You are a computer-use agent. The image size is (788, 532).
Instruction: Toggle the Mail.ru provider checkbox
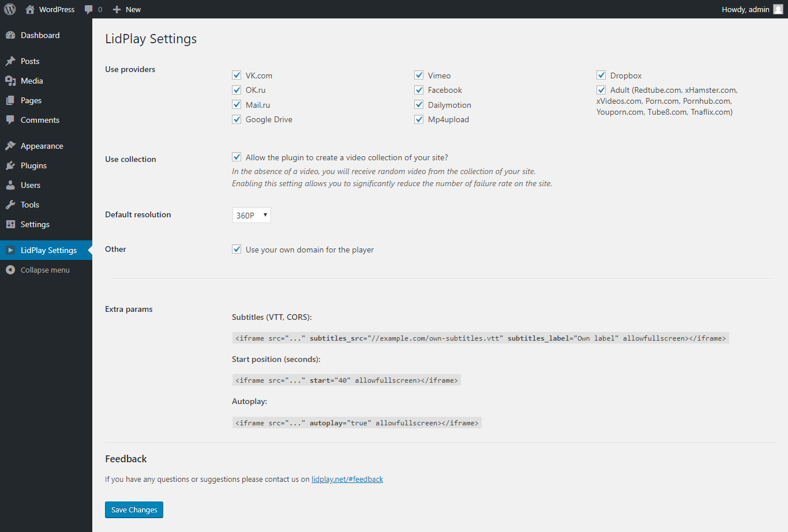point(237,104)
